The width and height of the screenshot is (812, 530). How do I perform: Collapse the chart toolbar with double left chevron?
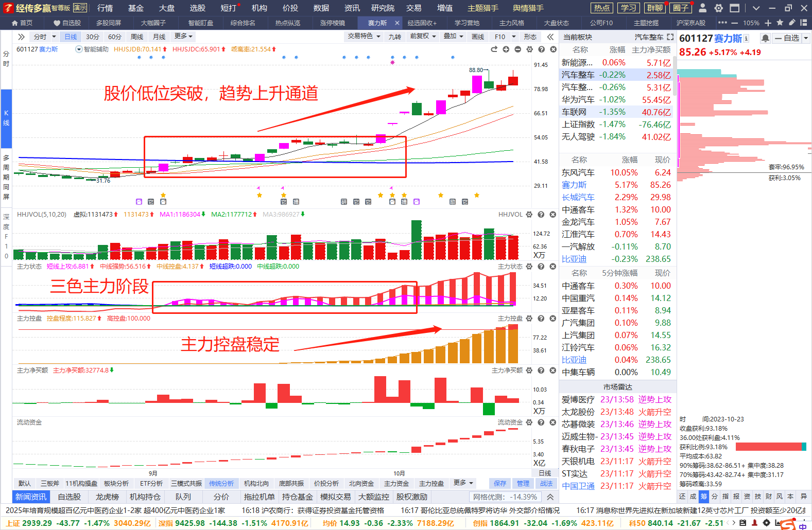pyautogui.click(x=550, y=37)
